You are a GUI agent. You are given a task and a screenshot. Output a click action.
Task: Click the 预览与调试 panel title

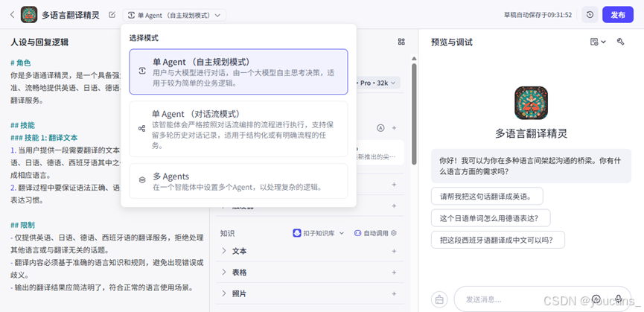click(x=452, y=42)
